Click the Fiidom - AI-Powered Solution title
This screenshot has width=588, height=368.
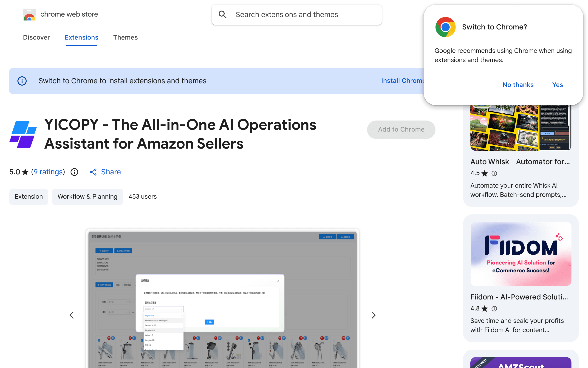tap(519, 297)
